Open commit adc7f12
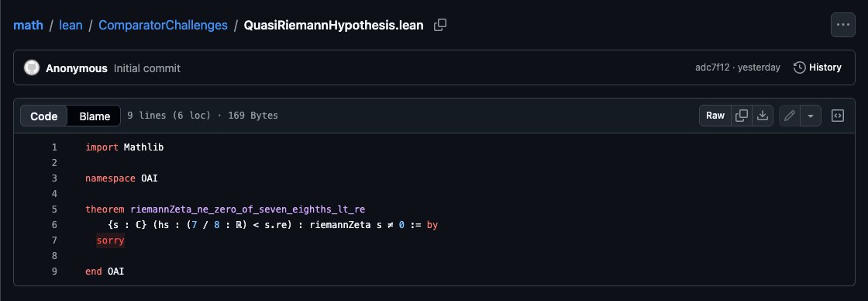 tap(712, 67)
